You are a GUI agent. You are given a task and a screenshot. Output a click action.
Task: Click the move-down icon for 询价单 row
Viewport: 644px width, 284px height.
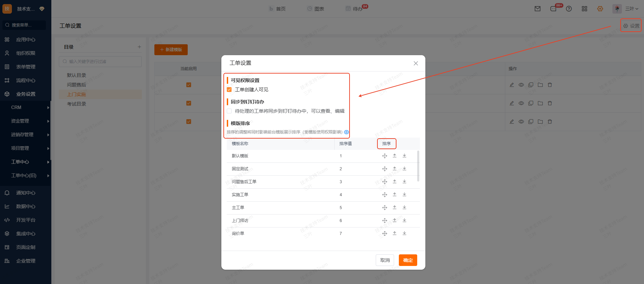tap(404, 233)
